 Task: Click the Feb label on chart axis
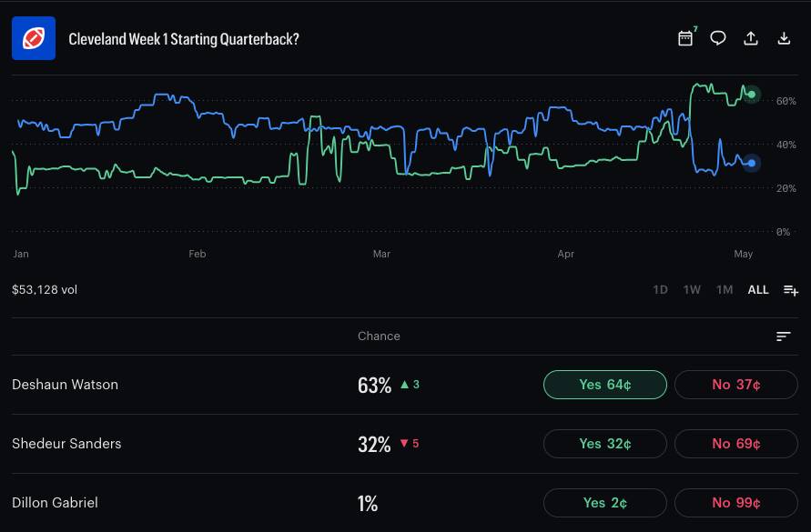197,254
